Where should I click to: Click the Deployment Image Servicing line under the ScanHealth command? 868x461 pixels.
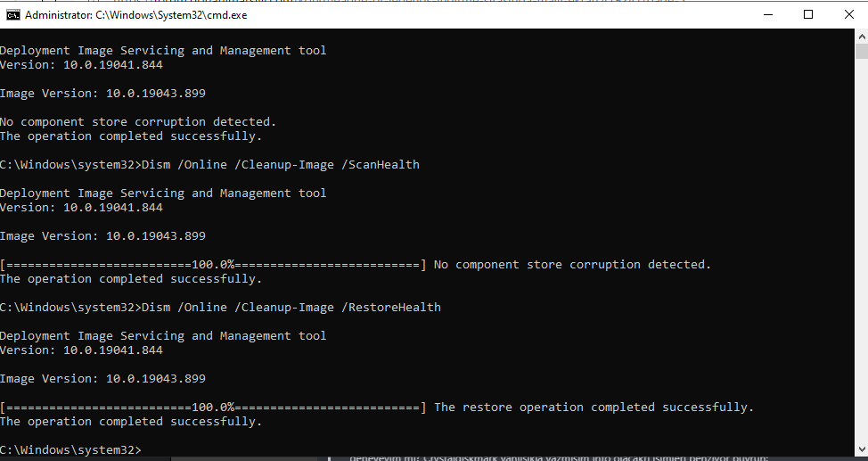tap(163, 193)
